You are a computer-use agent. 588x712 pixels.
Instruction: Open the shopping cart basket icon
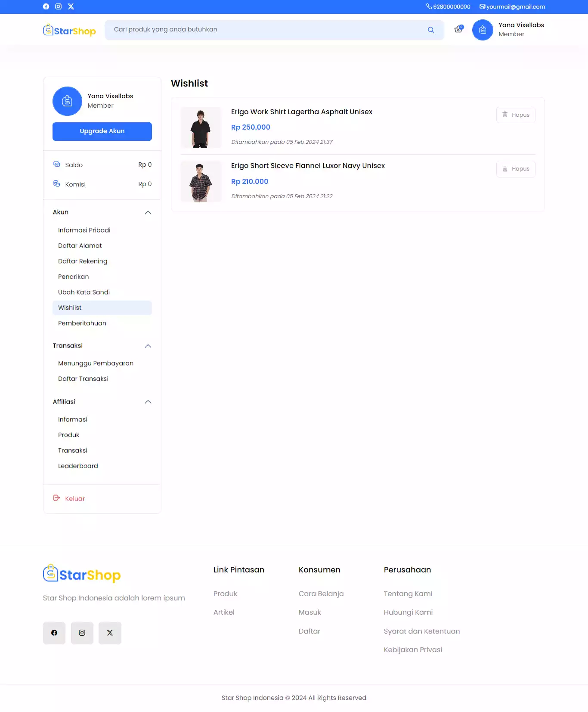point(458,29)
